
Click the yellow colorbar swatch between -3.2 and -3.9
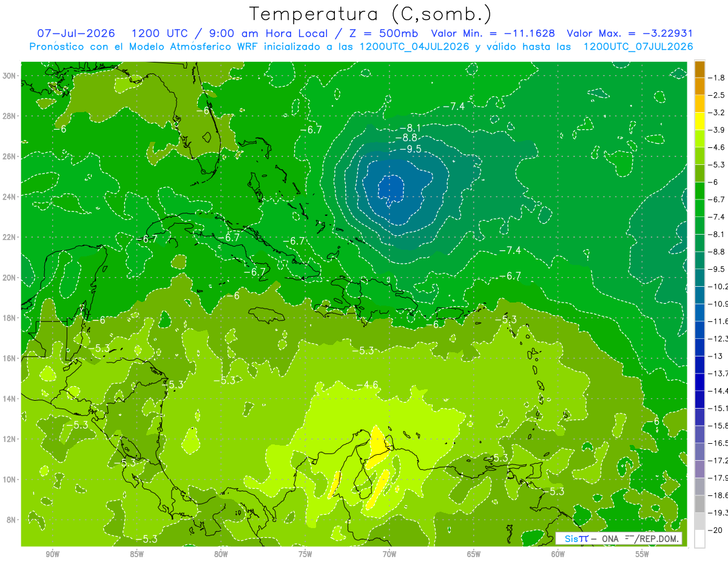point(699,121)
